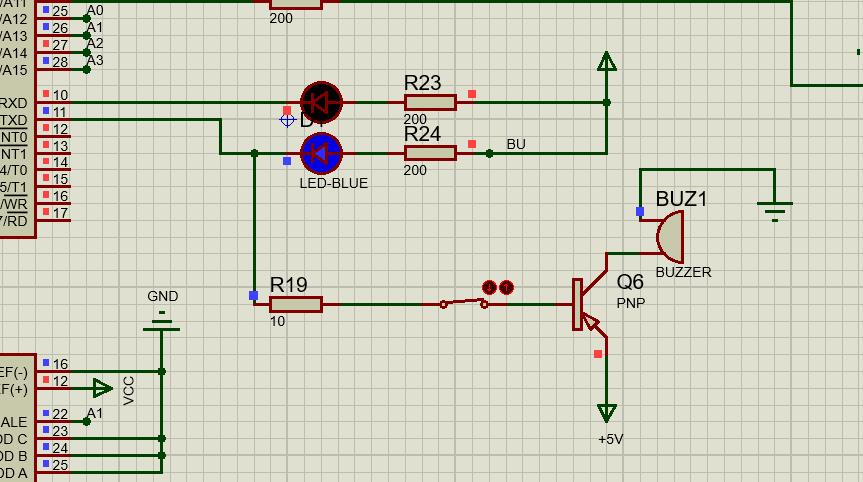Click pin 14 on the microcontroller
863x482 pixels.
click(53, 169)
